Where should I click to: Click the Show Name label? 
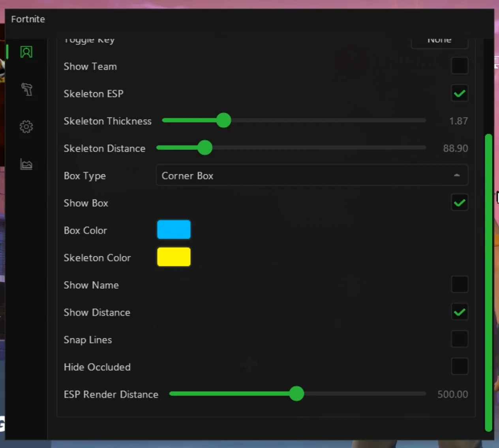pos(91,285)
